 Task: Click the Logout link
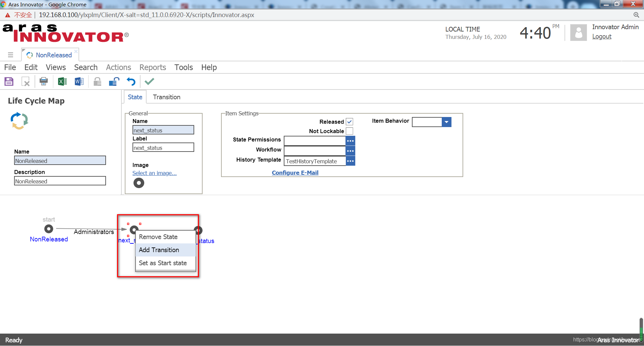(602, 37)
